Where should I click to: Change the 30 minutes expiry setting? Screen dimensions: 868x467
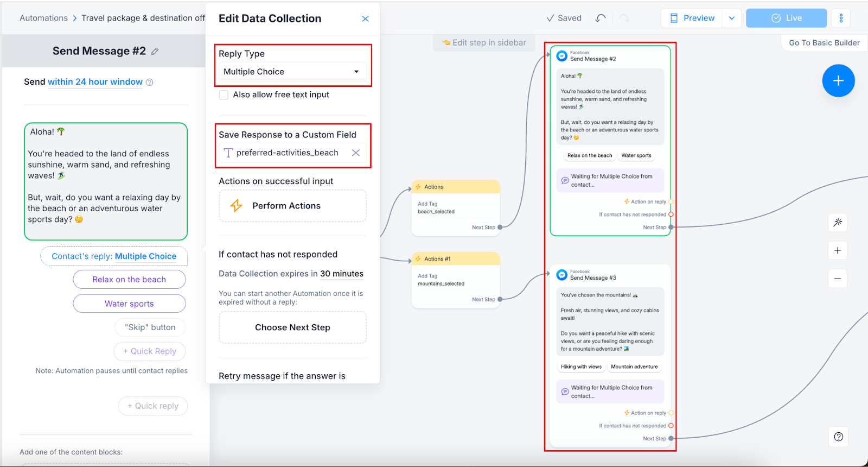coord(341,274)
